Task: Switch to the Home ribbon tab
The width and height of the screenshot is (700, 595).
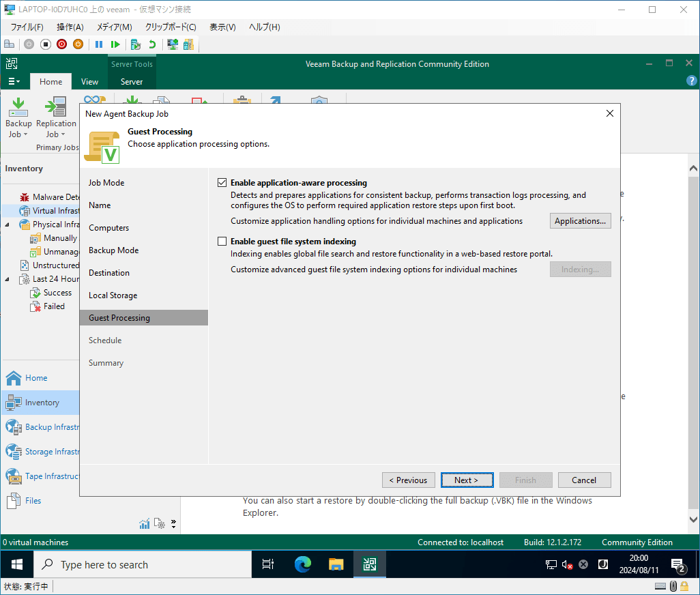Action: click(x=51, y=82)
